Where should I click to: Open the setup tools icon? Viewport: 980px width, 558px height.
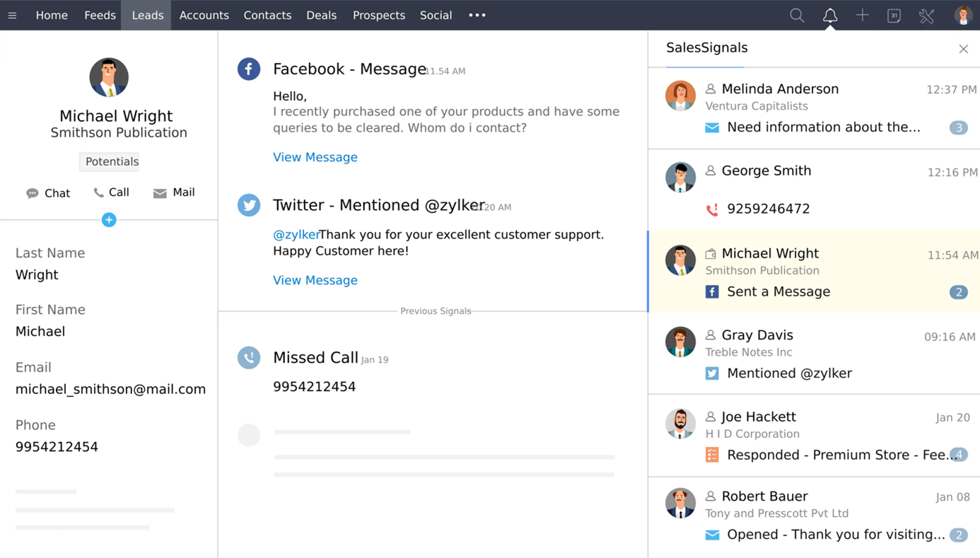(927, 15)
